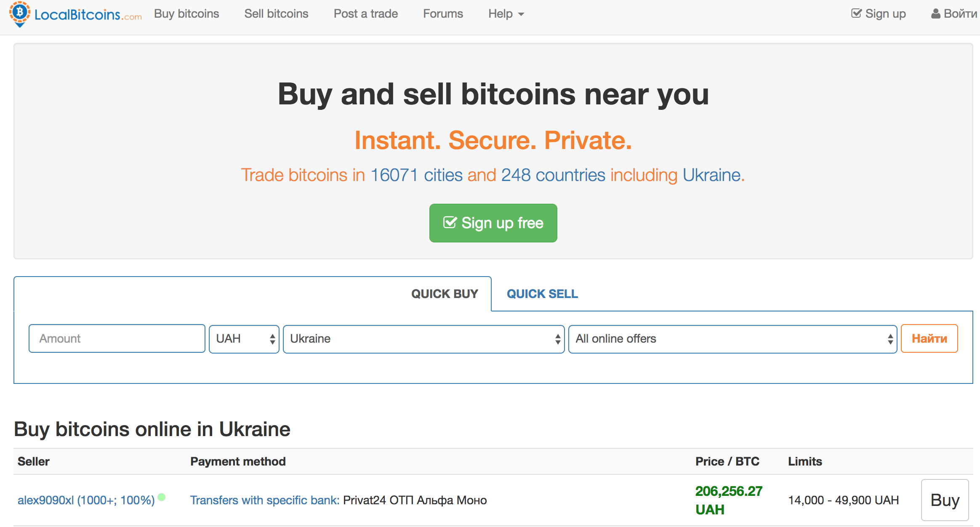
Task: Open seller alex9090xl's profile
Action: pyautogui.click(x=86, y=500)
